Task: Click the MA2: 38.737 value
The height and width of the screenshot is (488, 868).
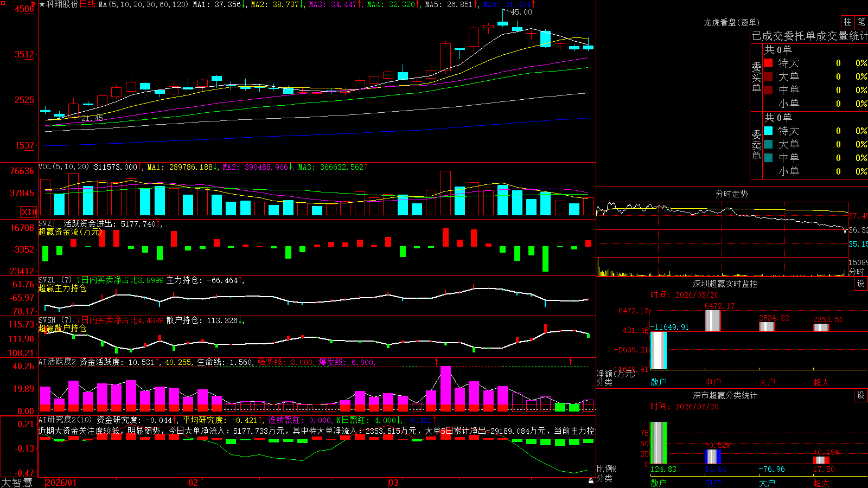Action: 277,4
